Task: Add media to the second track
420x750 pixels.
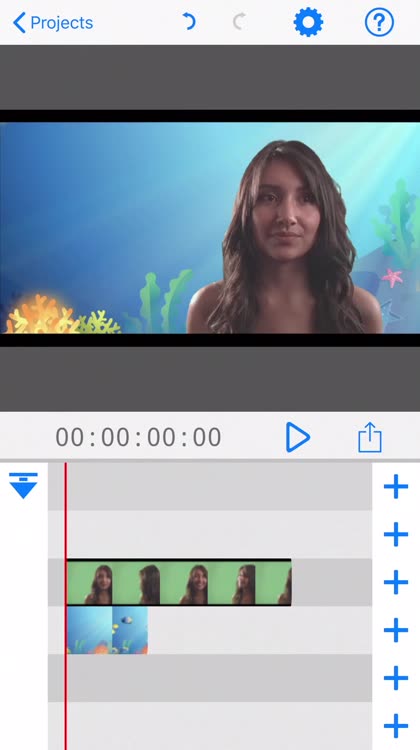Action: coord(396,534)
